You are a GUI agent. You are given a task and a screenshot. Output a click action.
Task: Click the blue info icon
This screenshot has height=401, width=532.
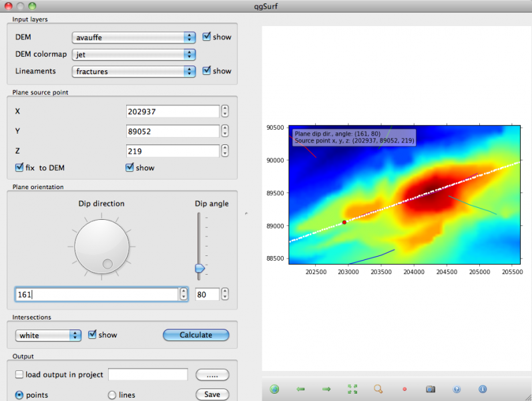point(483,389)
